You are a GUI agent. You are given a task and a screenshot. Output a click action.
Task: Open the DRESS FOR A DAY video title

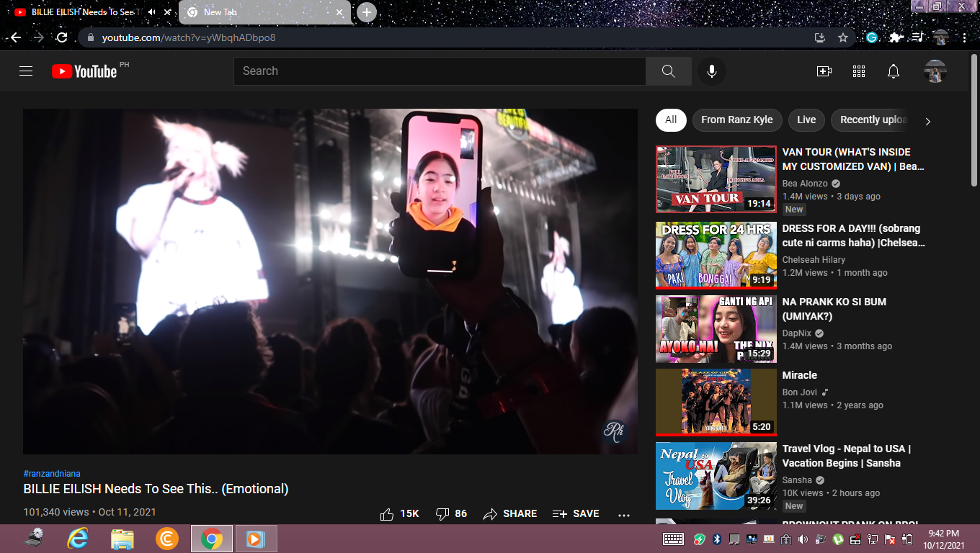click(853, 235)
